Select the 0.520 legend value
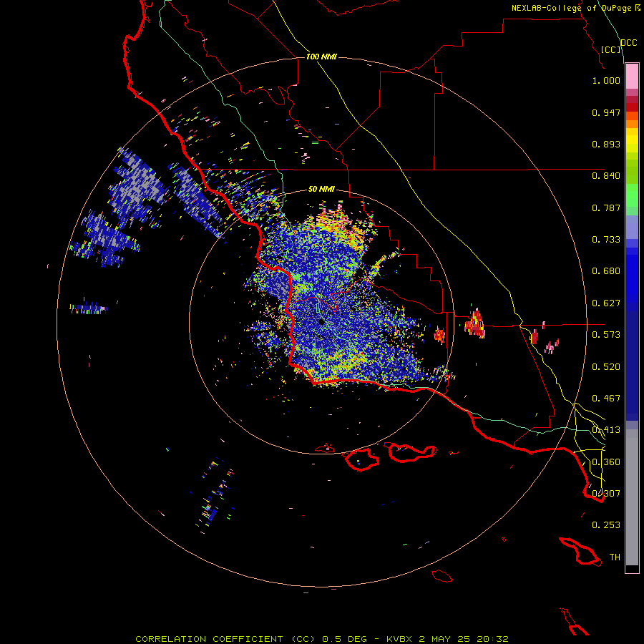This screenshot has width=644, height=644. pos(606,367)
